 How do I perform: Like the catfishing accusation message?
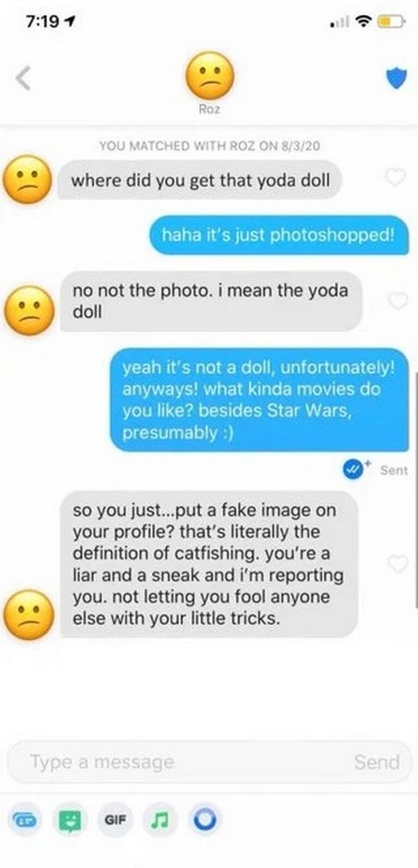(395, 563)
